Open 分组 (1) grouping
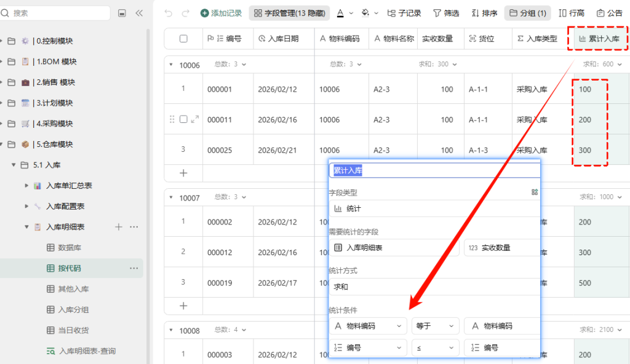 coord(527,14)
